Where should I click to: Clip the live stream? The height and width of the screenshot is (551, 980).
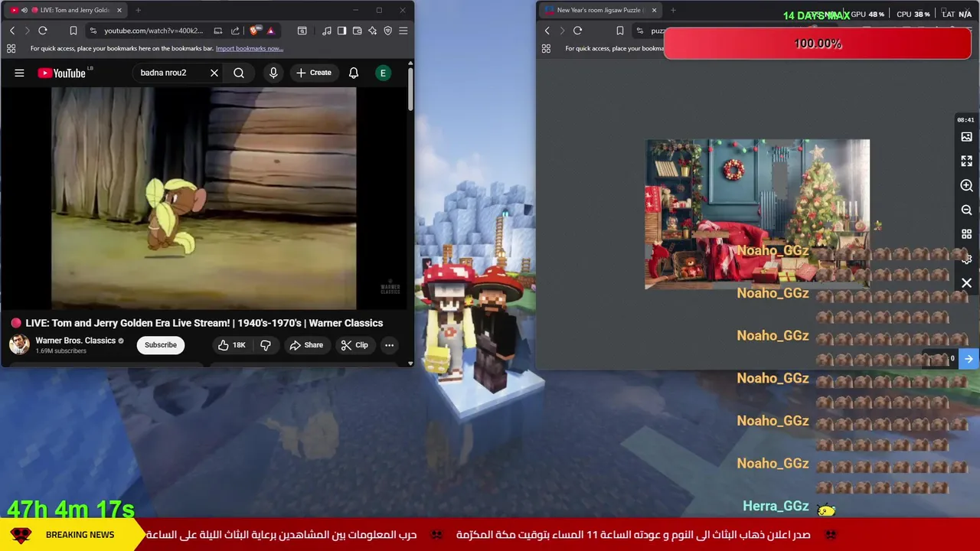354,345
